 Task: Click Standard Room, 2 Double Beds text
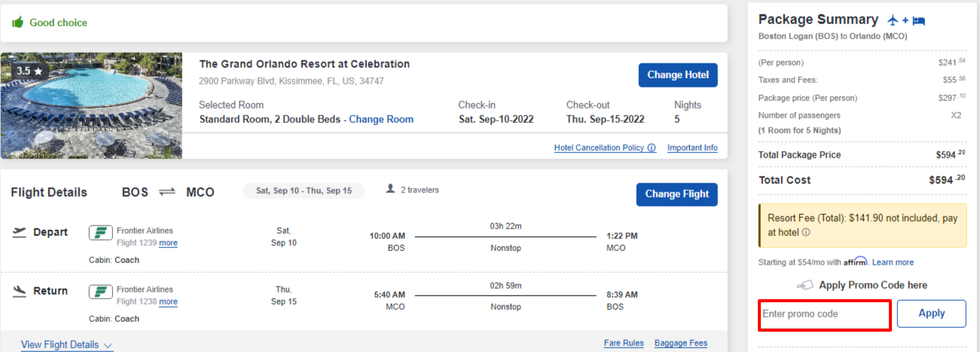(x=270, y=119)
